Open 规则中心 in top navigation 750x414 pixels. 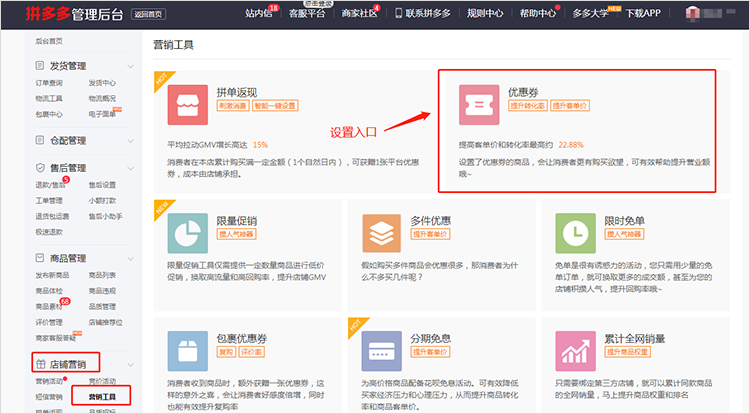(x=485, y=13)
